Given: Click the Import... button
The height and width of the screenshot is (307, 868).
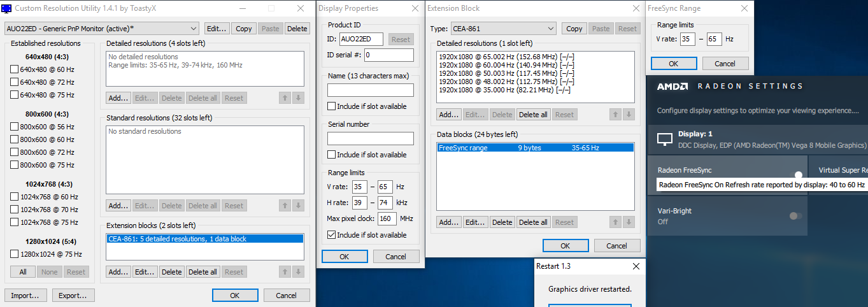Looking at the screenshot, I should [25, 296].
